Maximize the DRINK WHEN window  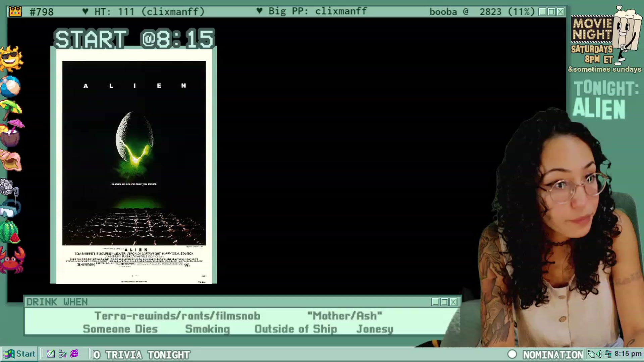(444, 302)
